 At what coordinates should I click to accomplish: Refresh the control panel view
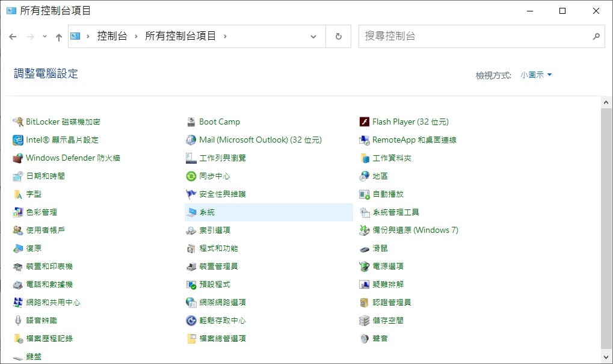(x=339, y=36)
